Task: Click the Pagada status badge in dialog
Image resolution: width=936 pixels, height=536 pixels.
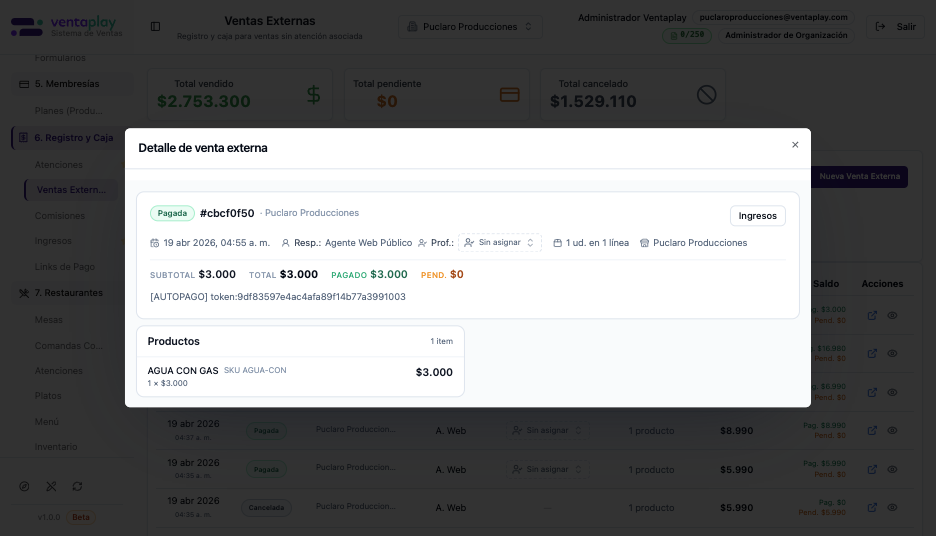Action: [172, 213]
